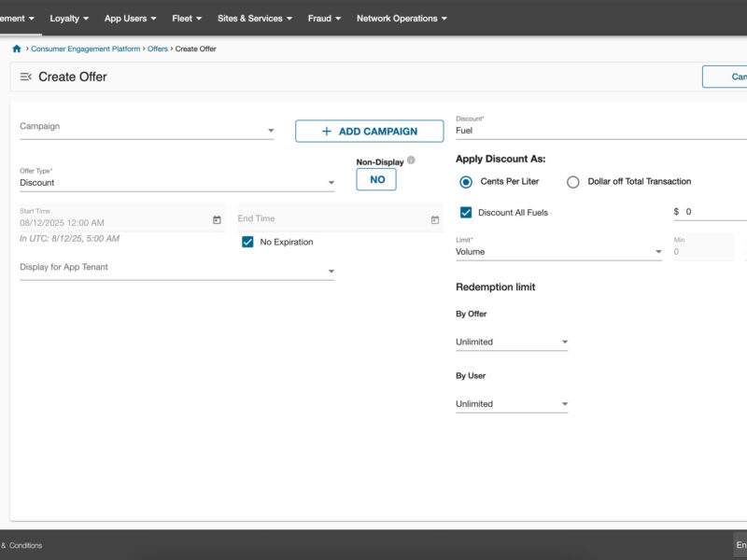Open the By Offer redemption limit dropdown
Viewport: 747px width, 560px height.
(564, 341)
